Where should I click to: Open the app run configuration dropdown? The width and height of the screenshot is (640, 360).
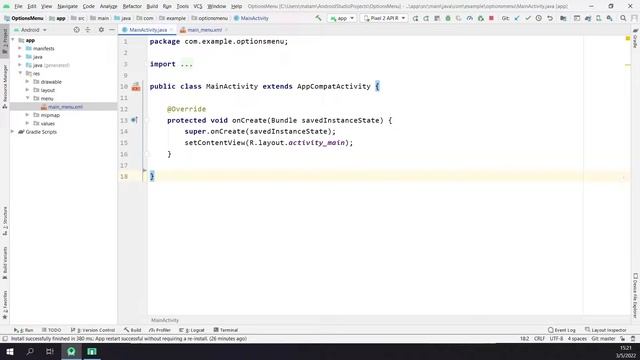point(342,18)
